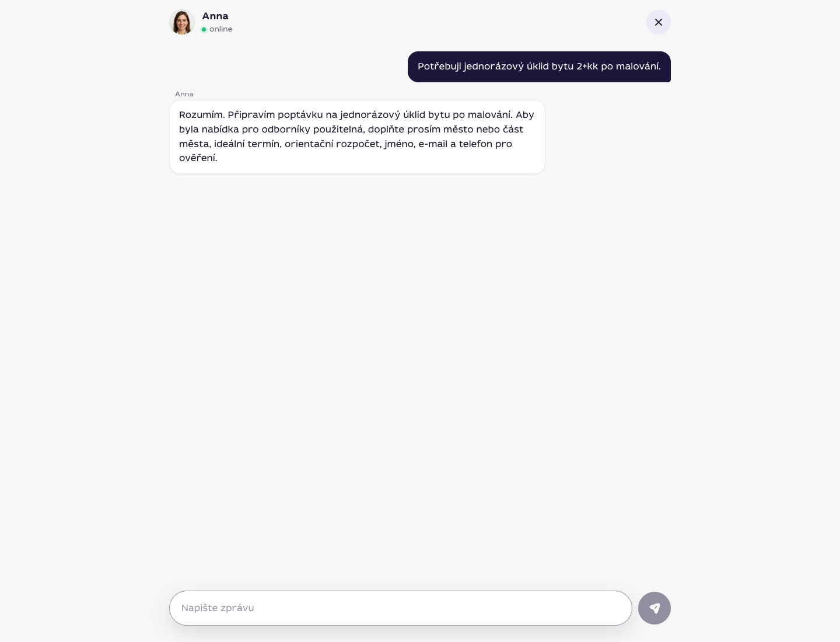Click Anna's reply bubble starting with 'Rozumím'
Screen dimensions: 840x642
(357, 137)
